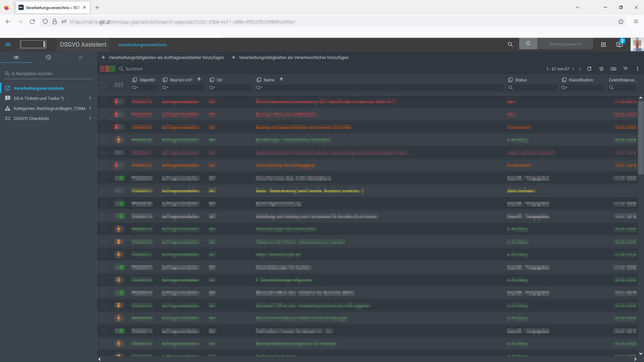
Task: Add Verarbeitungstätigkeiten als Auftragsverarbeiter
Action: (163, 57)
